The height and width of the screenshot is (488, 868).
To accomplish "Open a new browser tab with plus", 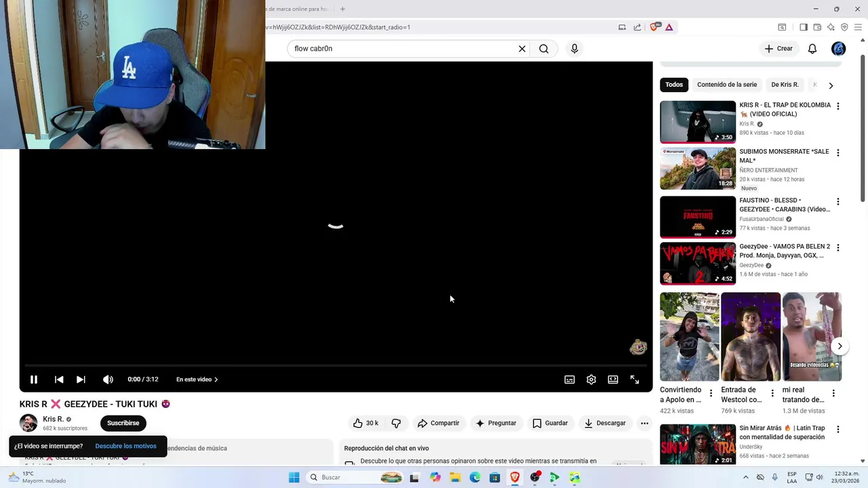I will click(x=342, y=9).
